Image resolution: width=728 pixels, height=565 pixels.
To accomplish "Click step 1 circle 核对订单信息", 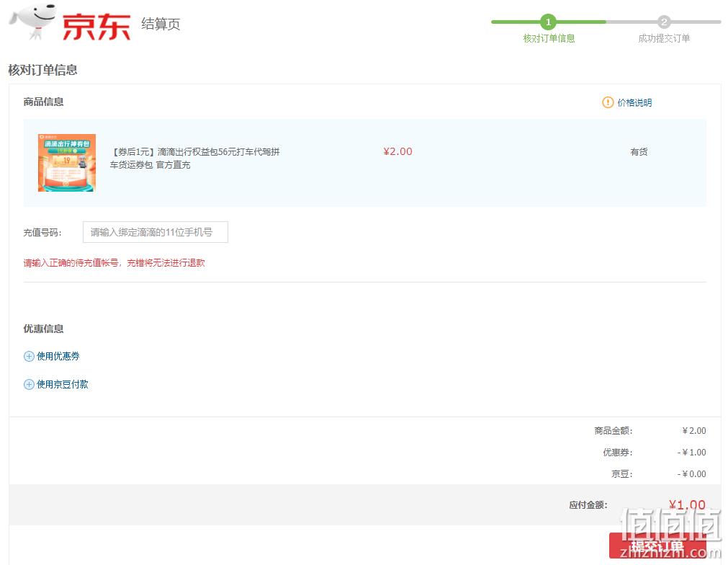I will tap(548, 22).
